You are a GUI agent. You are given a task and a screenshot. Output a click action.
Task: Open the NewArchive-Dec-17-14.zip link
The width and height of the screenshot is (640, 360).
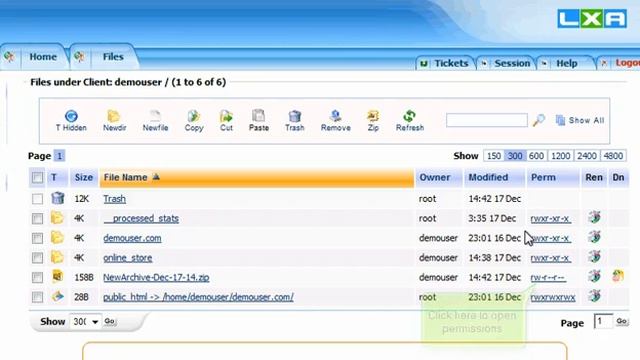pos(156,277)
